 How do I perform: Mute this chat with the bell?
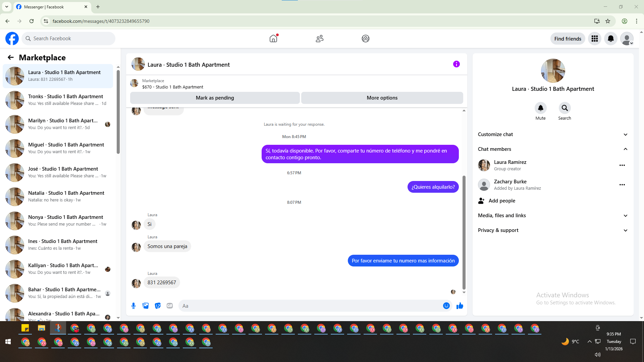pos(540,108)
